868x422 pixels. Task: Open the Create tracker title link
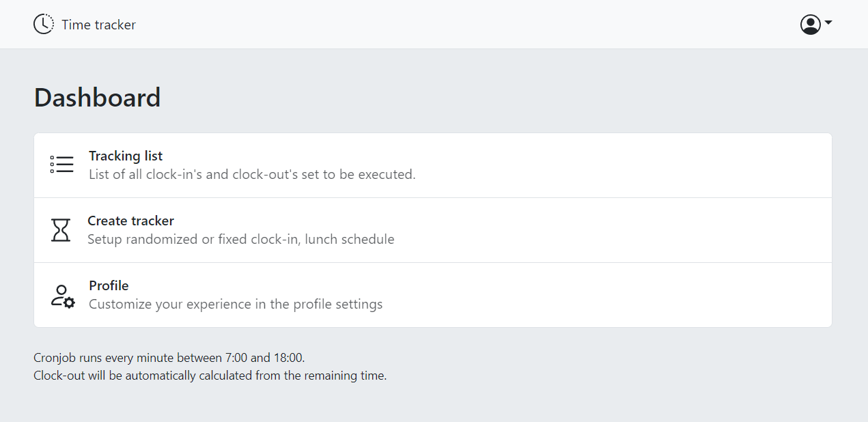pos(130,221)
